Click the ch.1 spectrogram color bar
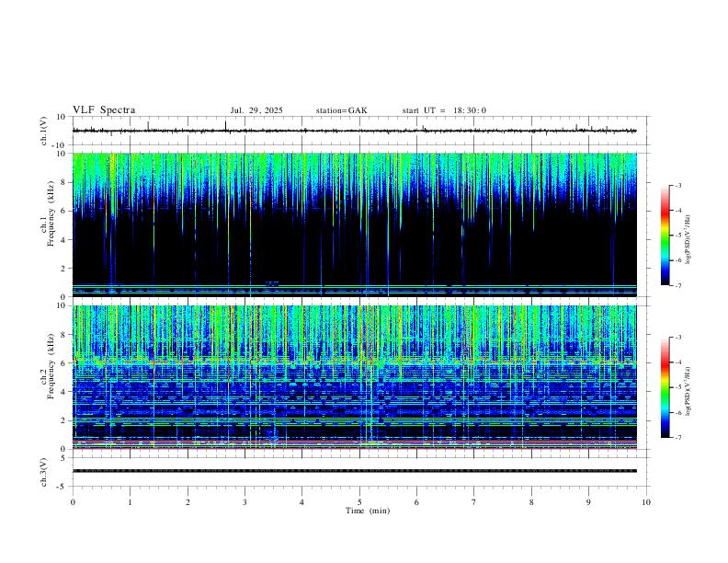Viewport: 728px width, 563px height. (665, 236)
